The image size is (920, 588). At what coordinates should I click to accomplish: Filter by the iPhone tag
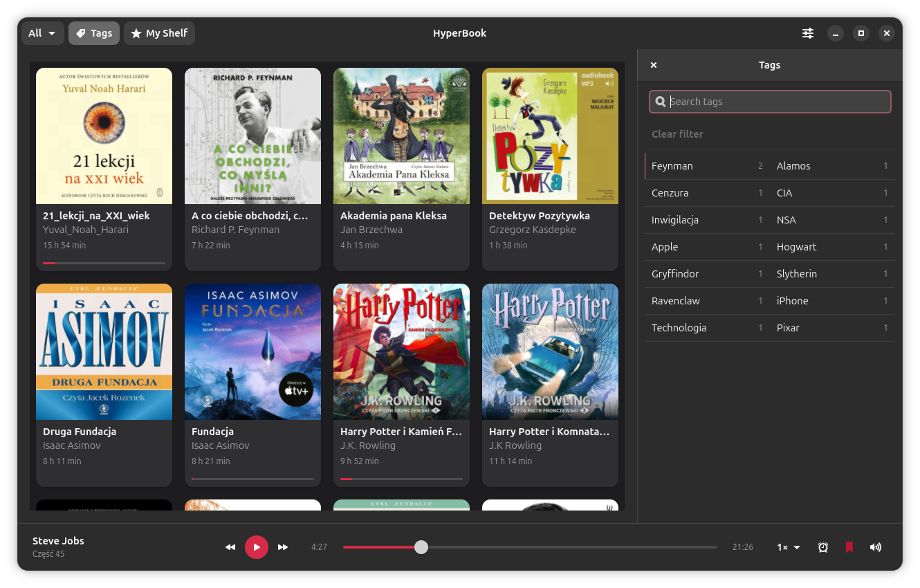(832, 301)
